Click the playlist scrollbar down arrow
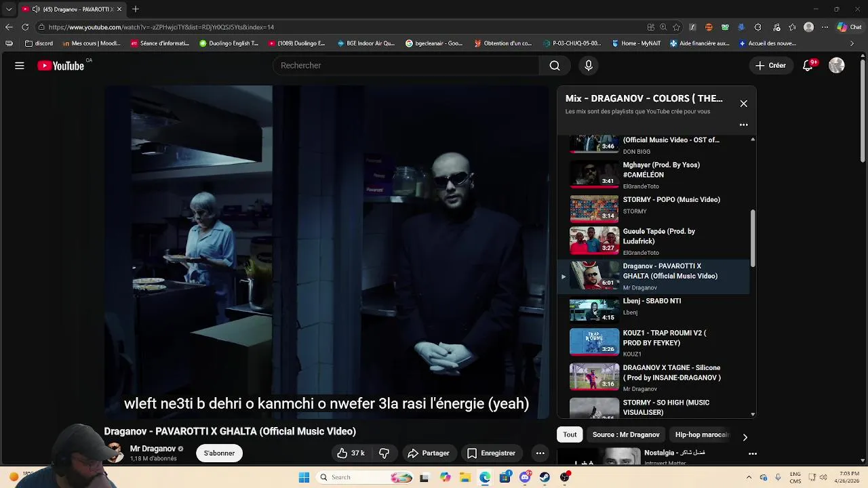Image resolution: width=868 pixels, height=488 pixels. (753, 414)
